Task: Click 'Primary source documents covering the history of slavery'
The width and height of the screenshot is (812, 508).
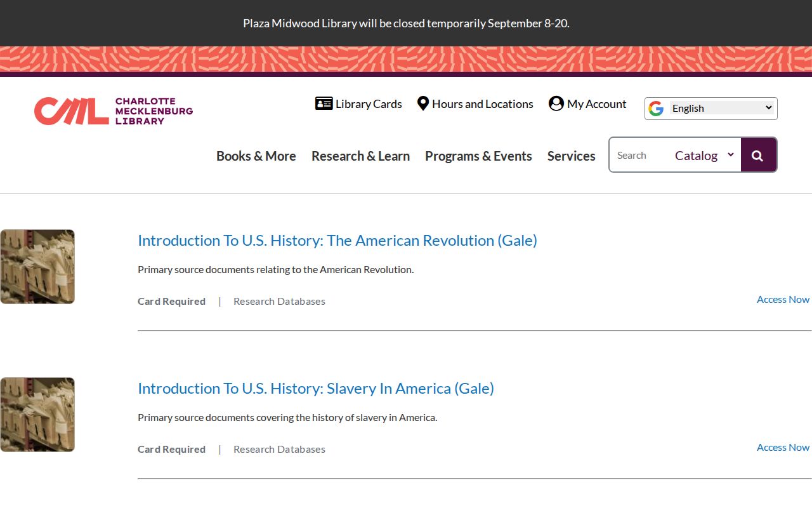Action: (287, 418)
